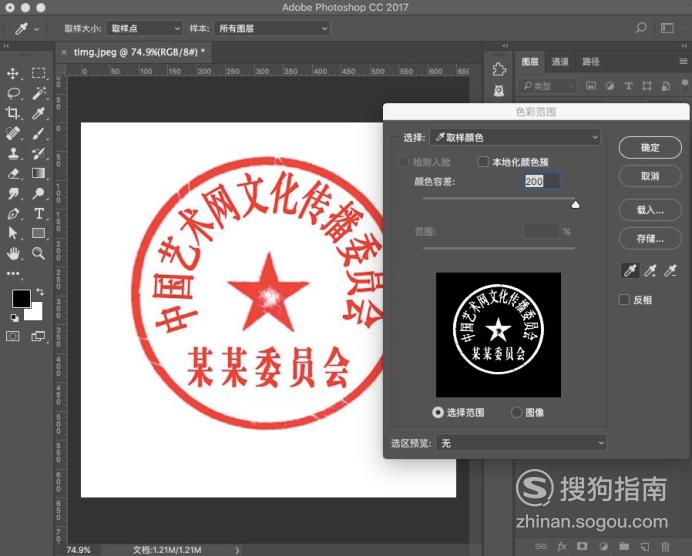Reset default foreground and background colors
Image resolution: width=692 pixels, height=556 pixels.
(14, 318)
